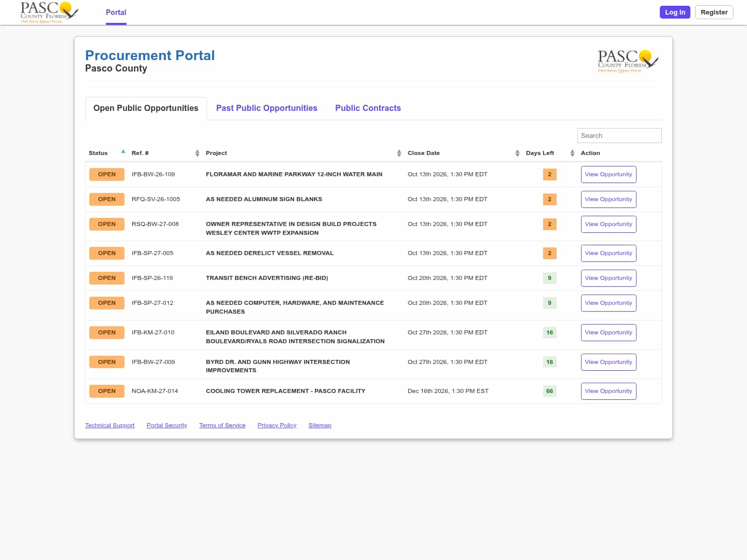
Task: Sort by Close Date using its sort arrows
Action: coord(517,153)
